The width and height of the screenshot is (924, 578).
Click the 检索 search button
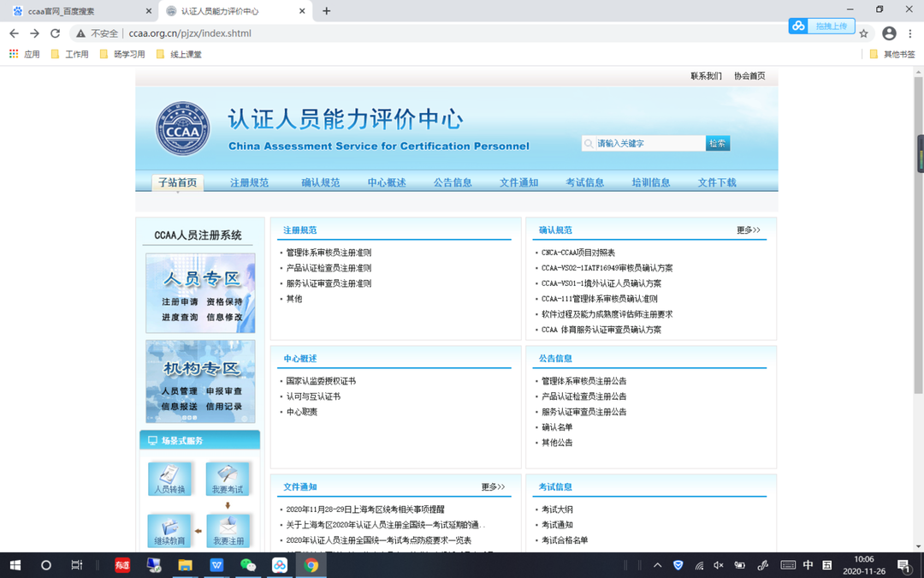[718, 143]
